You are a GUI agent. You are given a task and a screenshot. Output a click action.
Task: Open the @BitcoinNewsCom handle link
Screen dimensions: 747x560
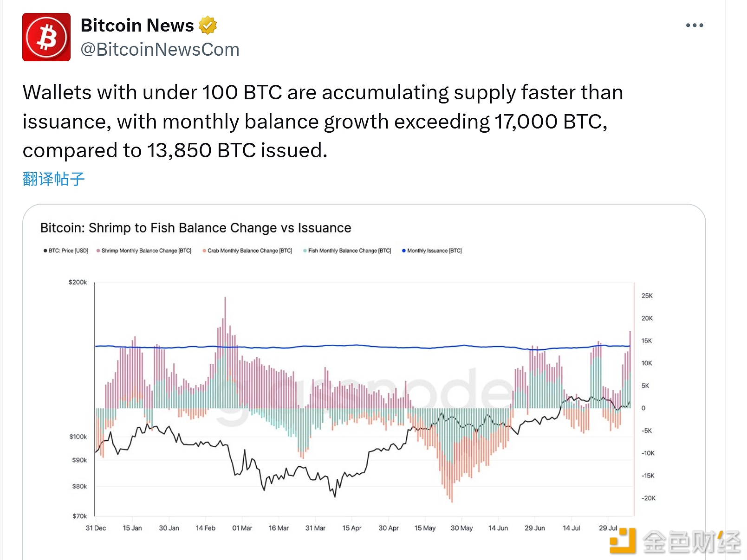160,50
